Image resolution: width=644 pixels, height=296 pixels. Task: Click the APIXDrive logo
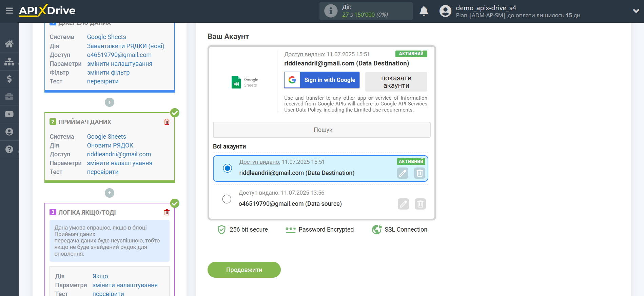pos(47,11)
